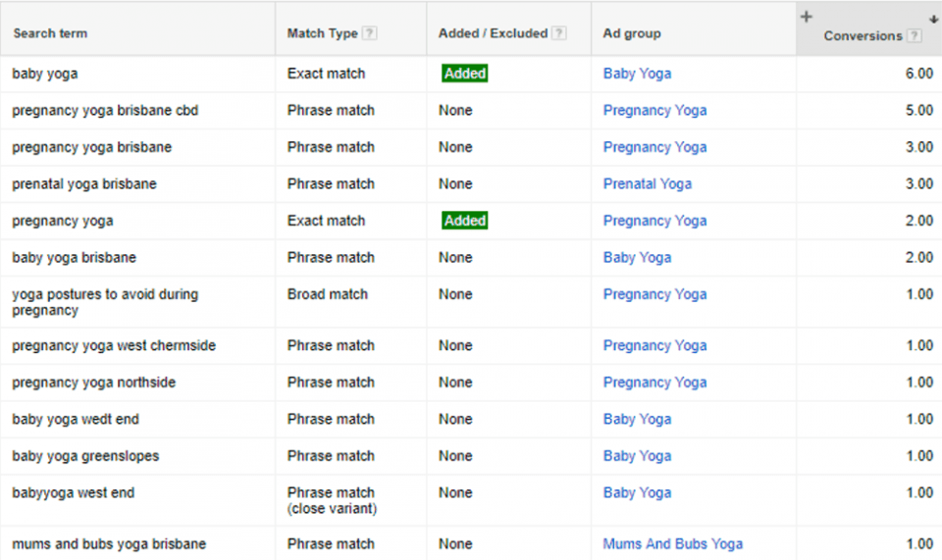Image resolution: width=942 pixels, height=560 pixels.
Task: Select search term 'yoga postures to avoid during pregnancy'
Action: pyautogui.click(x=104, y=302)
